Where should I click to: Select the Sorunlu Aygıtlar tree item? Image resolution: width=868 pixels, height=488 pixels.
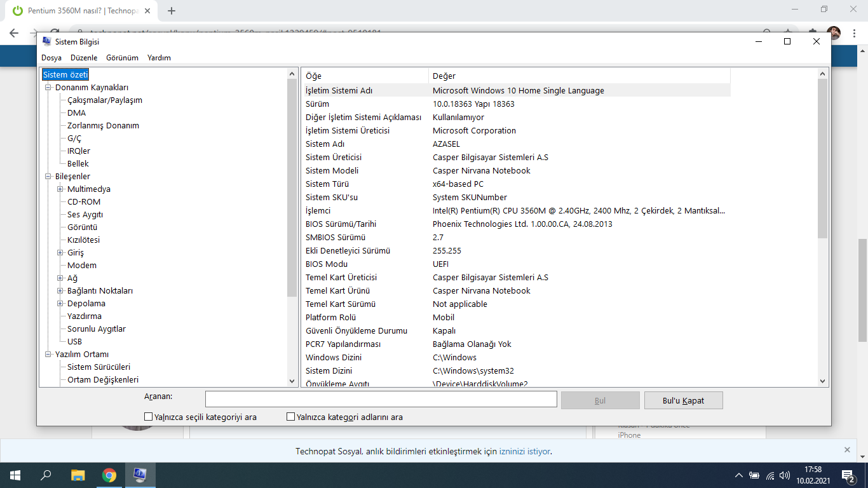click(x=97, y=329)
